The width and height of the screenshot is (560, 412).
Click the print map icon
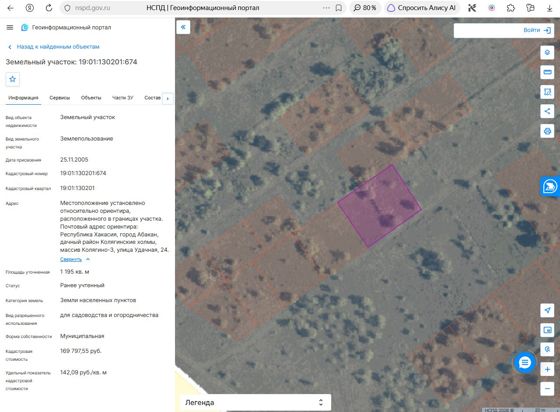tap(547, 131)
